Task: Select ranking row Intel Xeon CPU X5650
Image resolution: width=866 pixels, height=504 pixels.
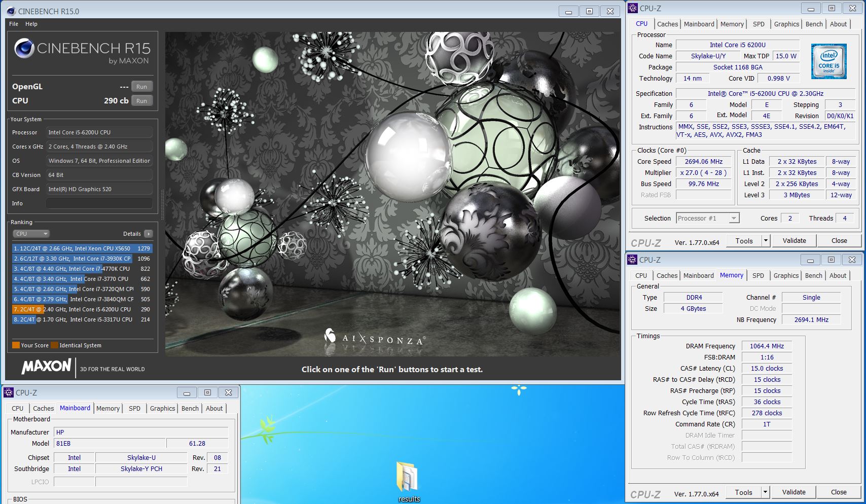Action: click(82, 248)
